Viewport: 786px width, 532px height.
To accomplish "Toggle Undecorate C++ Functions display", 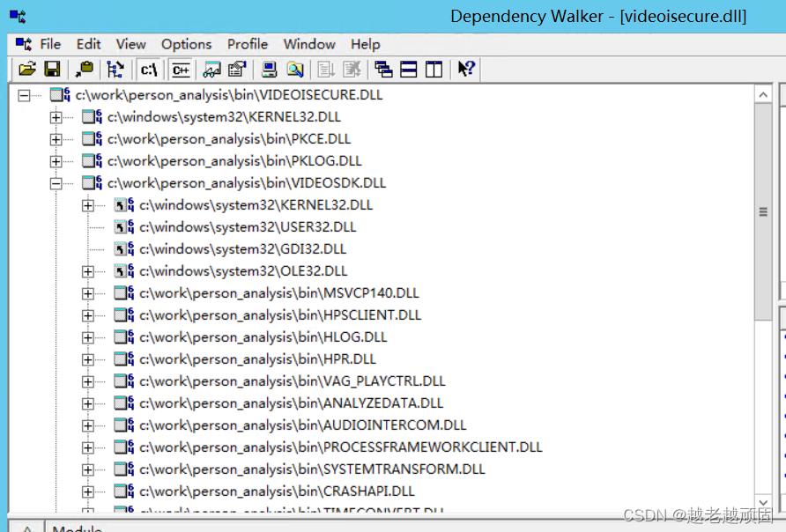I will (x=181, y=69).
